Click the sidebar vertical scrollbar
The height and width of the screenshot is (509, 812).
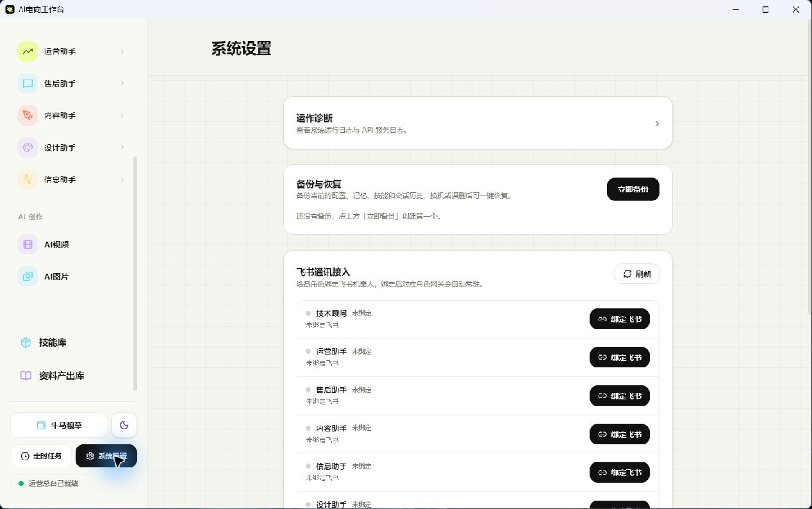pyautogui.click(x=135, y=273)
